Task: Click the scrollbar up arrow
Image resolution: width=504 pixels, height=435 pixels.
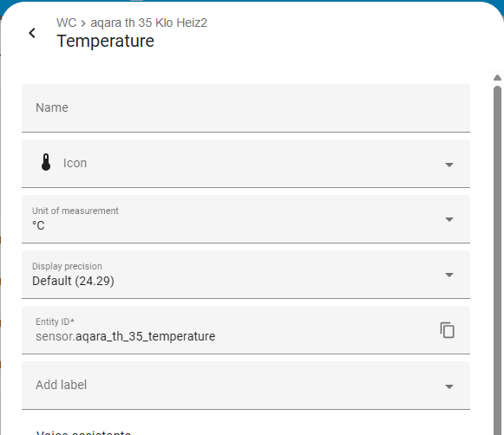Action: tap(497, 77)
